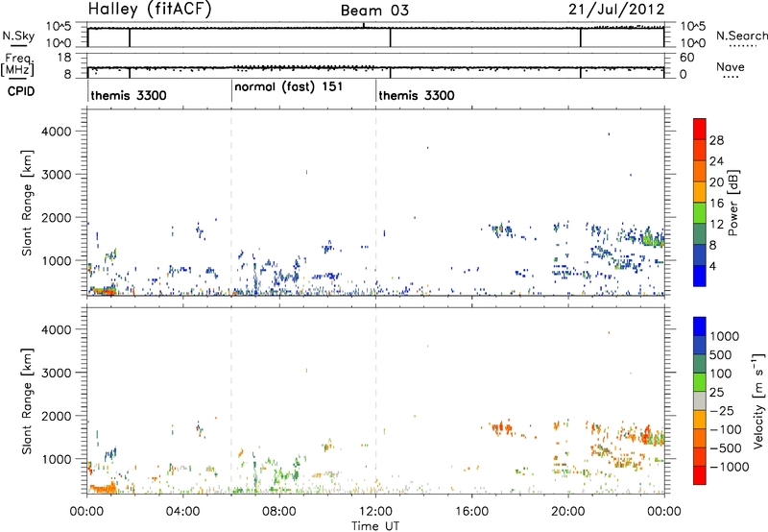This screenshot has height=532, width=768.
Task: Click the '60' tick on Nave axis
Action: pyautogui.click(x=686, y=58)
